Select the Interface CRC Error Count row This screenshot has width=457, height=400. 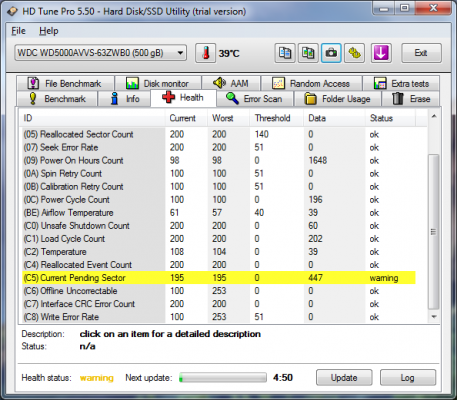pyautogui.click(x=219, y=304)
